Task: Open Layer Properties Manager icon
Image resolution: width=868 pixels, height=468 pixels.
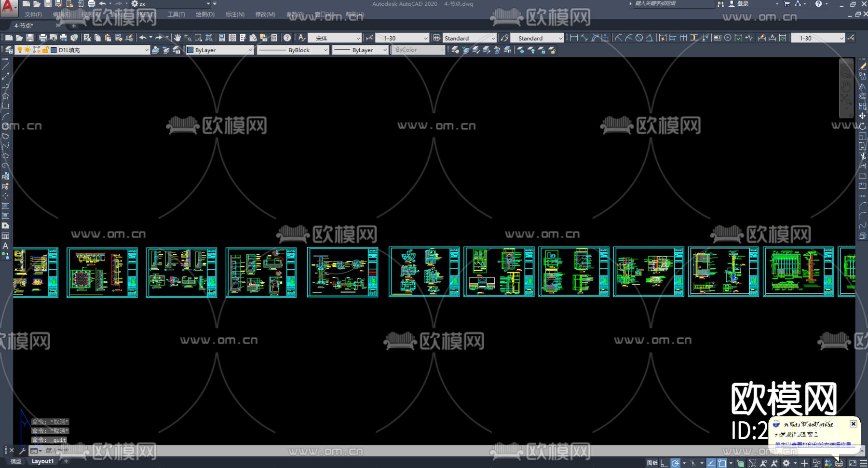Action: pos(9,50)
